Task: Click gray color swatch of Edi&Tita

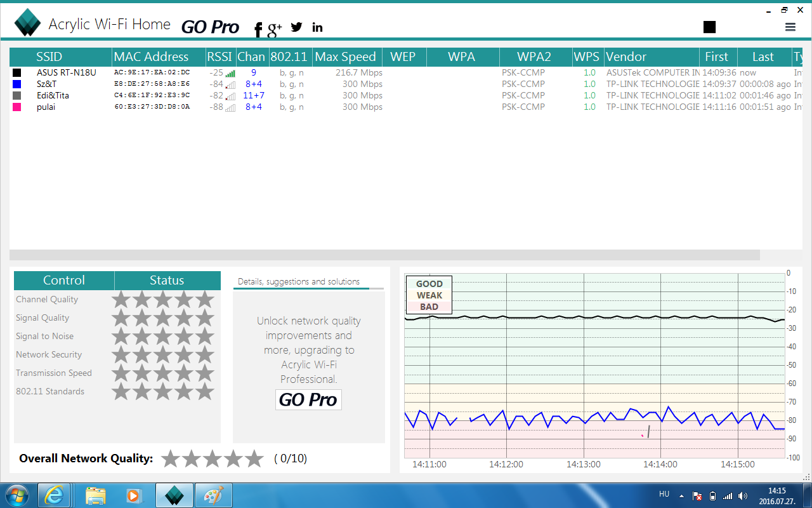Action: [x=17, y=95]
